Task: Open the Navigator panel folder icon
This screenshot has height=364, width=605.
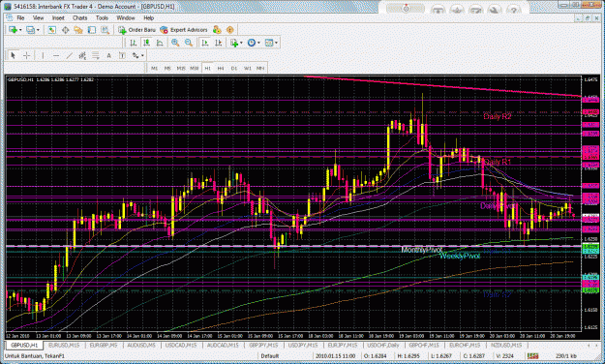Action: (x=78, y=30)
